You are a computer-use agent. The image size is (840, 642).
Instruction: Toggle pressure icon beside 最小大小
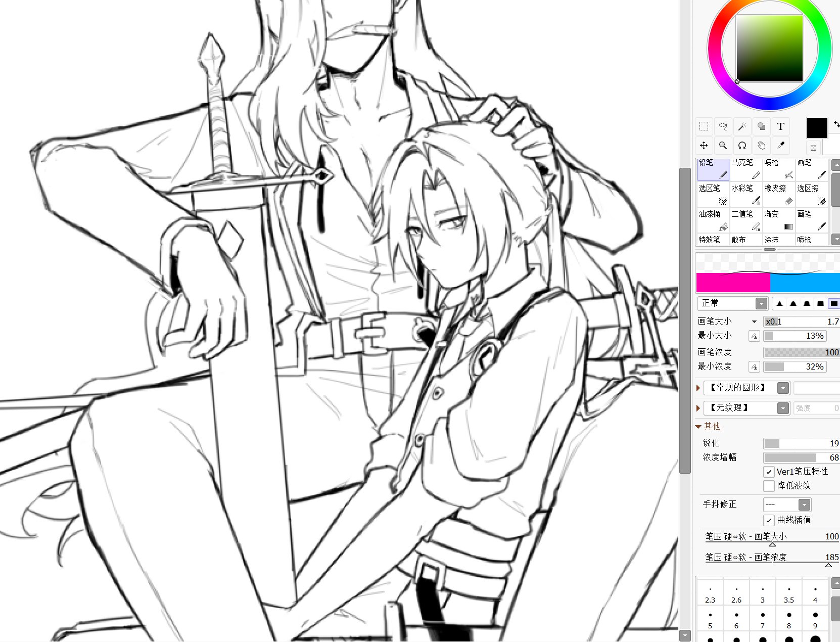[754, 336]
